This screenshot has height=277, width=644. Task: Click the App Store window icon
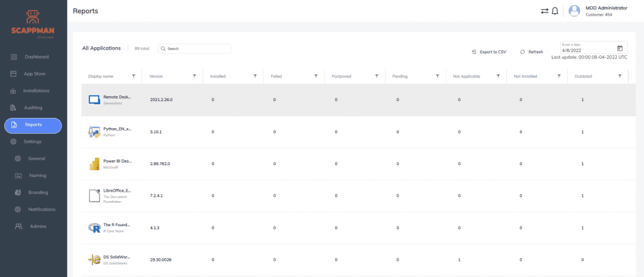(13, 74)
